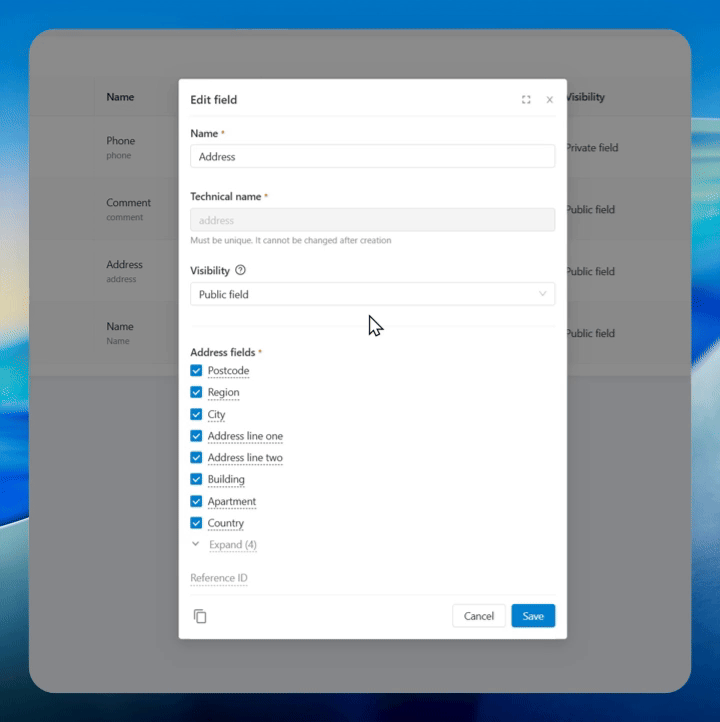This screenshot has height=722, width=720.
Task: Click the fullscreen expand icon in dialog
Action: click(x=526, y=99)
